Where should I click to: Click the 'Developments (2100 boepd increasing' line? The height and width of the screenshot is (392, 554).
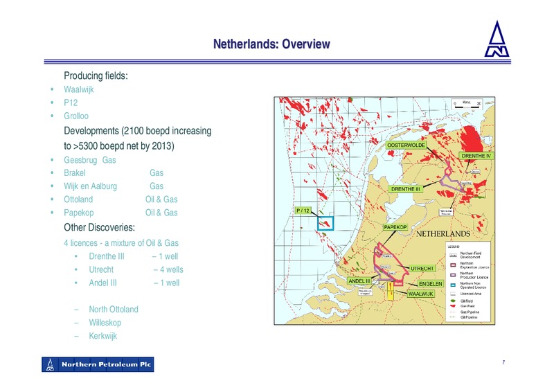(137, 131)
